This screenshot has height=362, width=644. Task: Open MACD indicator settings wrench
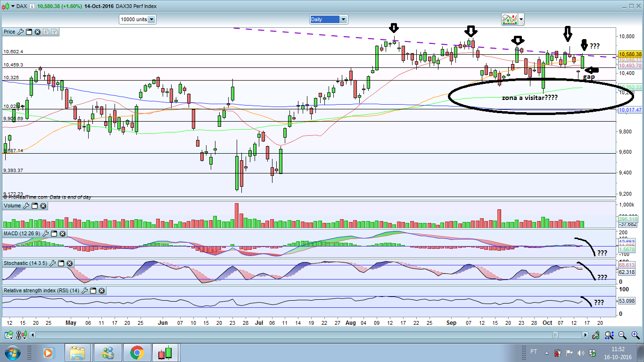[46, 234]
